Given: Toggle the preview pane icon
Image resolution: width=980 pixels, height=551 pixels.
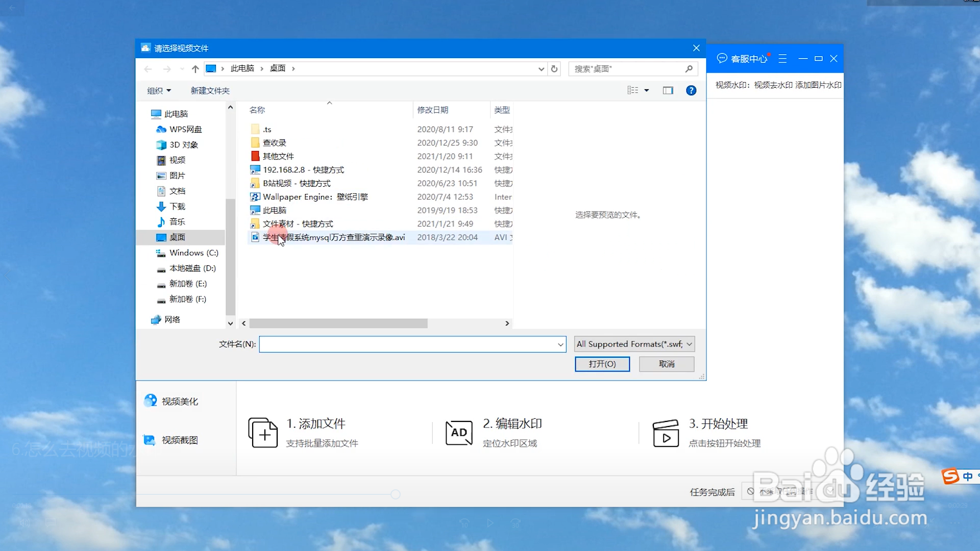Looking at the screenshot, I should [x=668, y=90].
